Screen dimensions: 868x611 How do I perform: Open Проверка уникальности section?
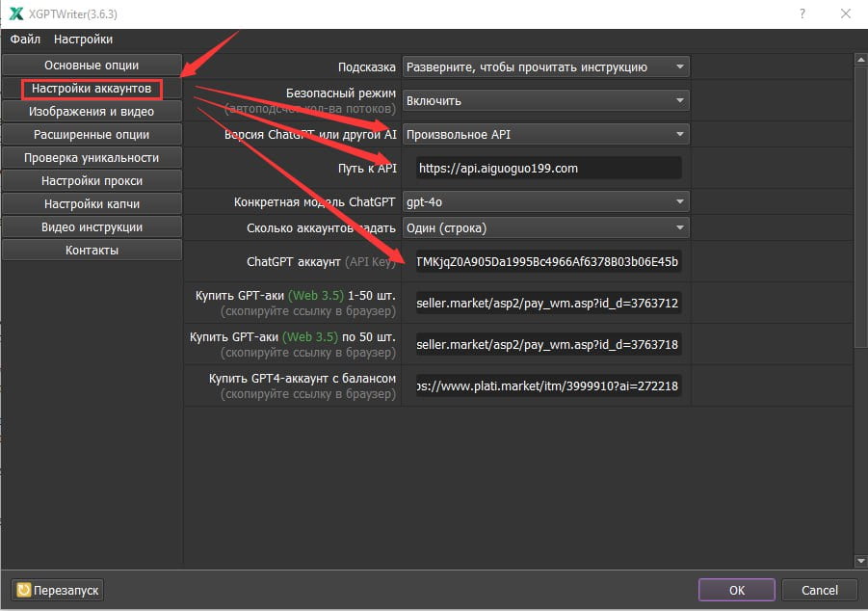coord(92,158)
